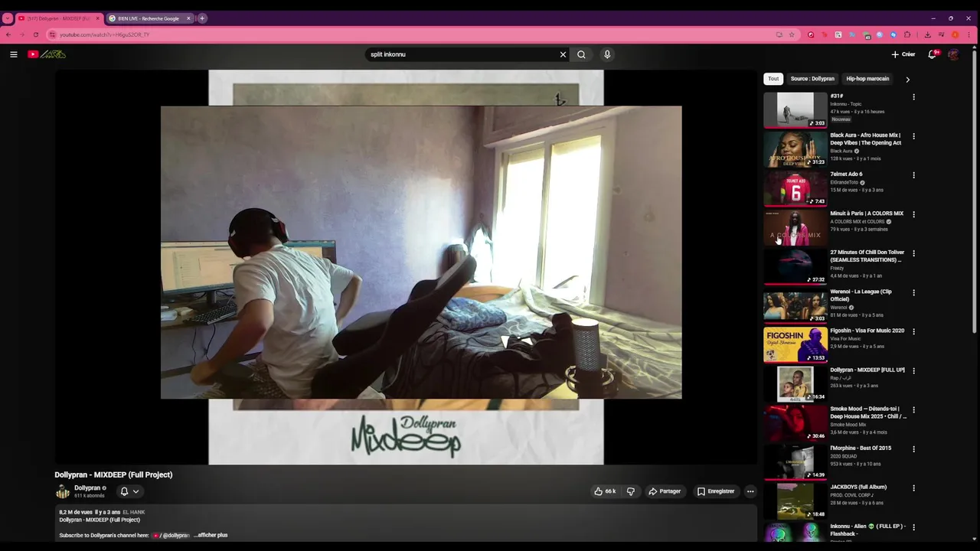Dislike the MIXDEEP video
This screenshot has height=551, width=980.
click(x=631, y=491)
